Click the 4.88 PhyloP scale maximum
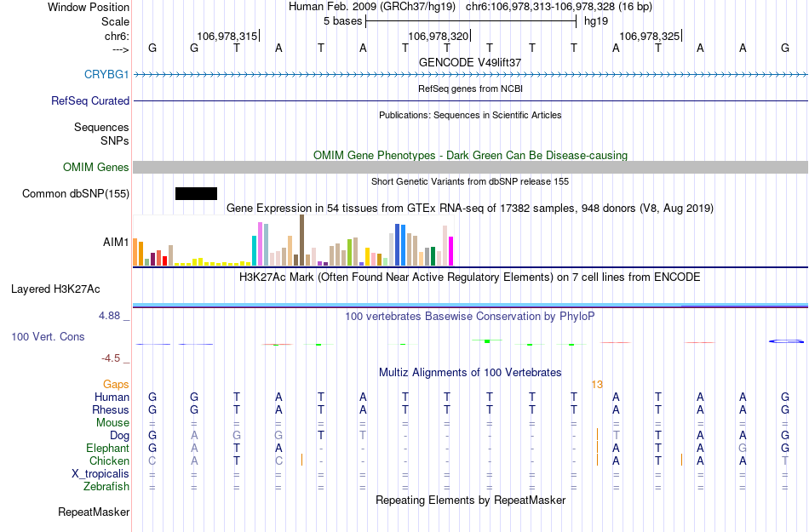The image size is (809, 532). (x=109, y=316)
